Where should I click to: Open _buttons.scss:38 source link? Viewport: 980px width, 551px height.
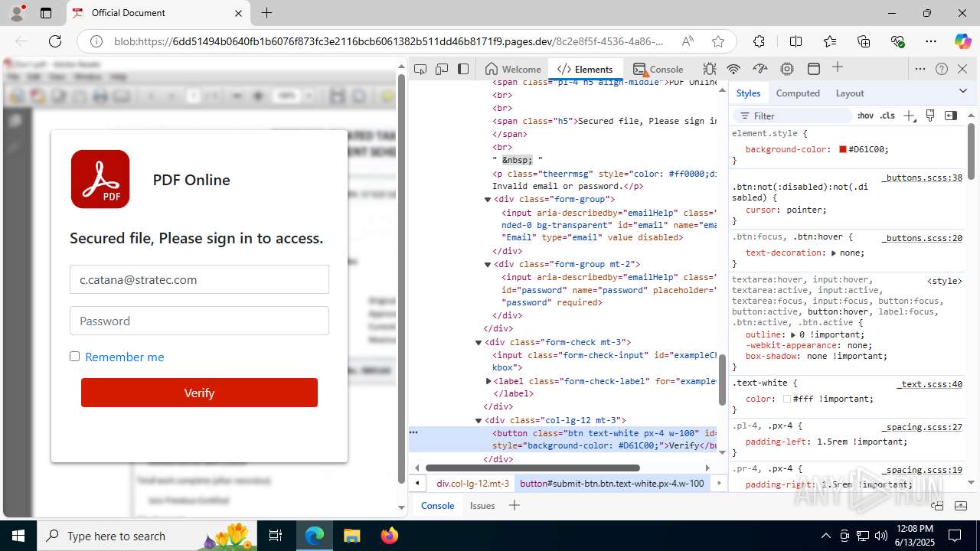[922, 178]
